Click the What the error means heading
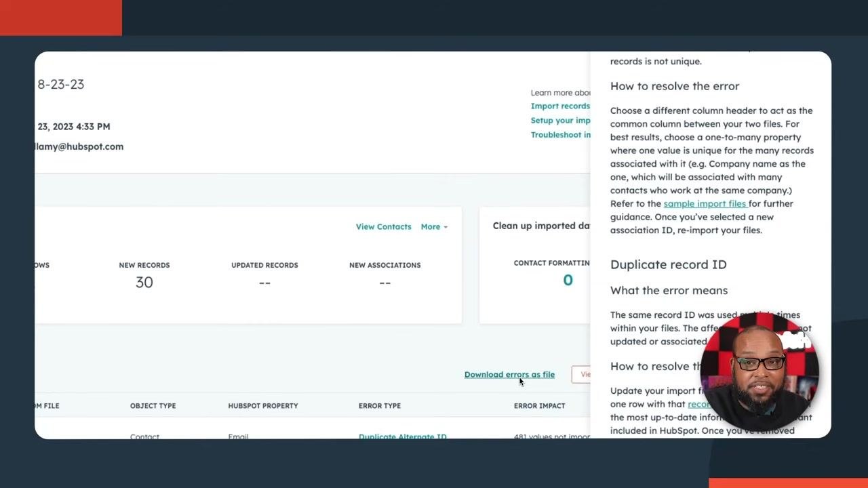 [x=669, y=290]
